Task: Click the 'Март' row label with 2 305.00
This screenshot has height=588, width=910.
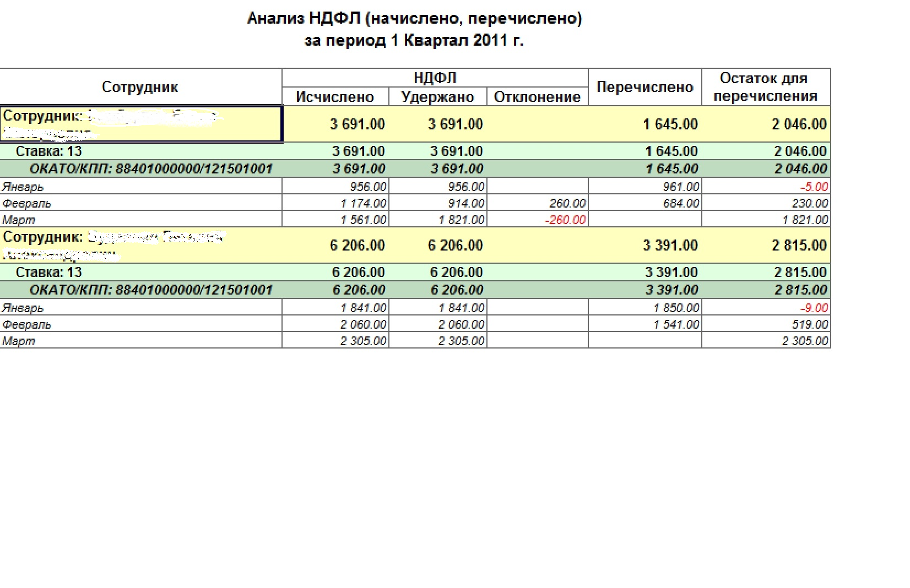Action: point(18,340)
